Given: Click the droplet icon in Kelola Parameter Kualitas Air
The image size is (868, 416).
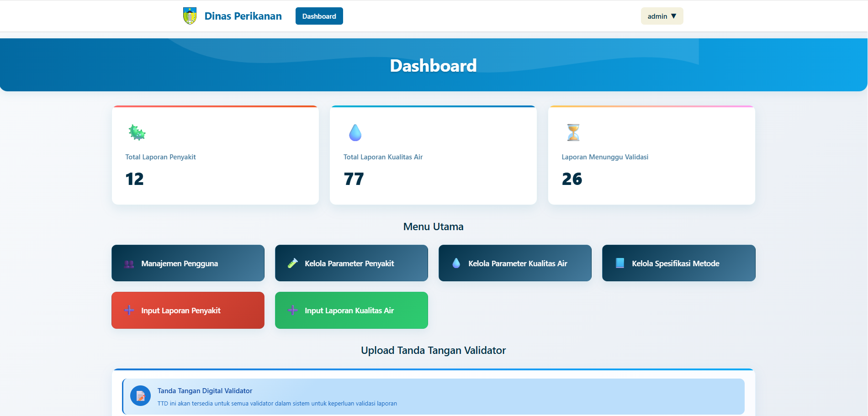Looking at the screenshot, I should [456, 263].
